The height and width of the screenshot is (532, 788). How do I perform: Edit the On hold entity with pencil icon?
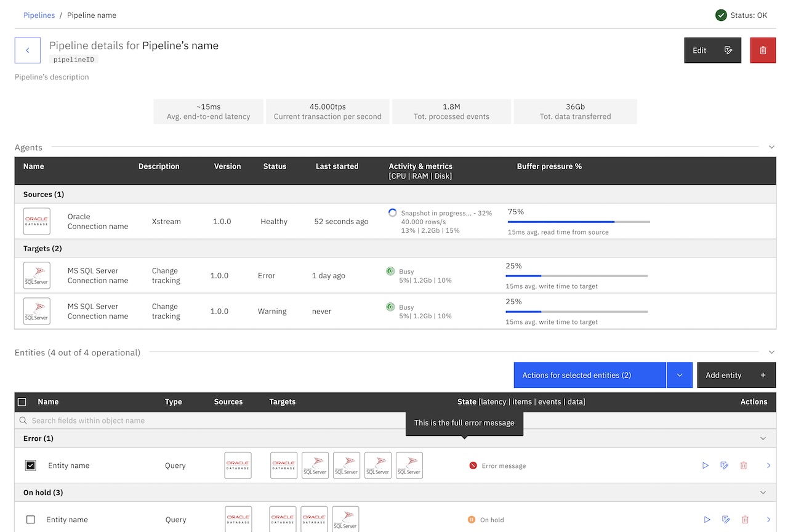click(726, 520)
